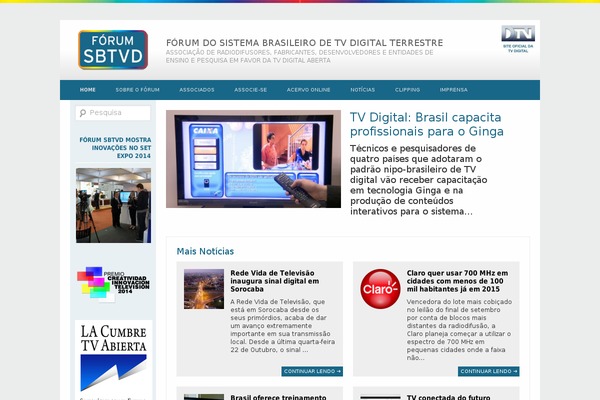
Task: Open TV conectada do futuro article
Action: pyautogui.click(x=448, y=397)
